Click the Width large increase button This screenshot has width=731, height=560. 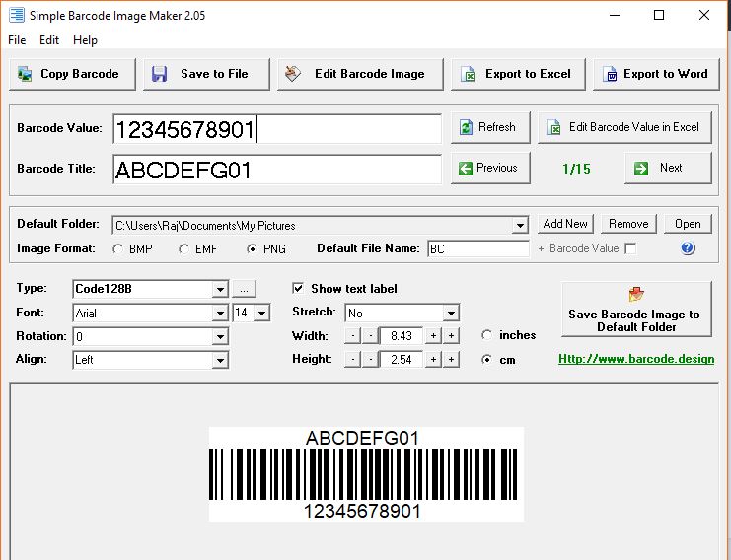point(451,335)
